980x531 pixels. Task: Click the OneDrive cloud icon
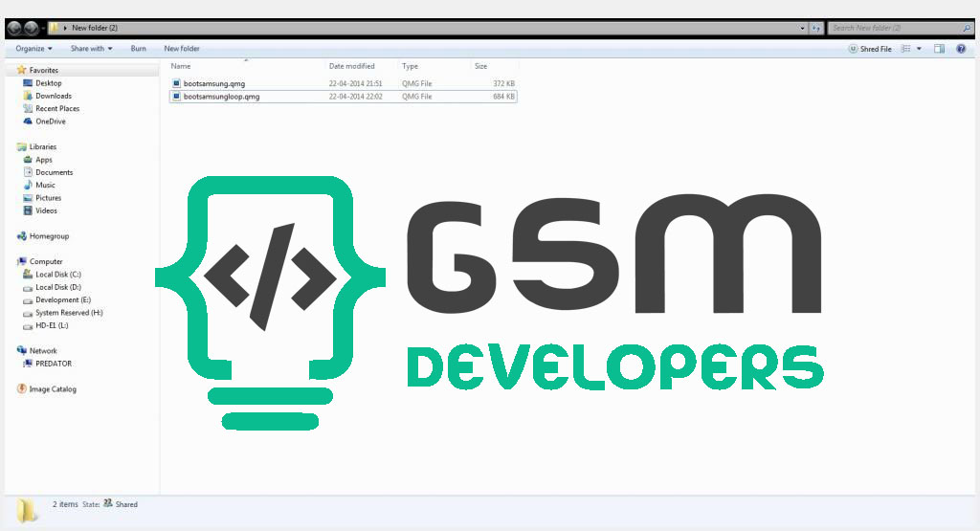click(x=28, y=122)
